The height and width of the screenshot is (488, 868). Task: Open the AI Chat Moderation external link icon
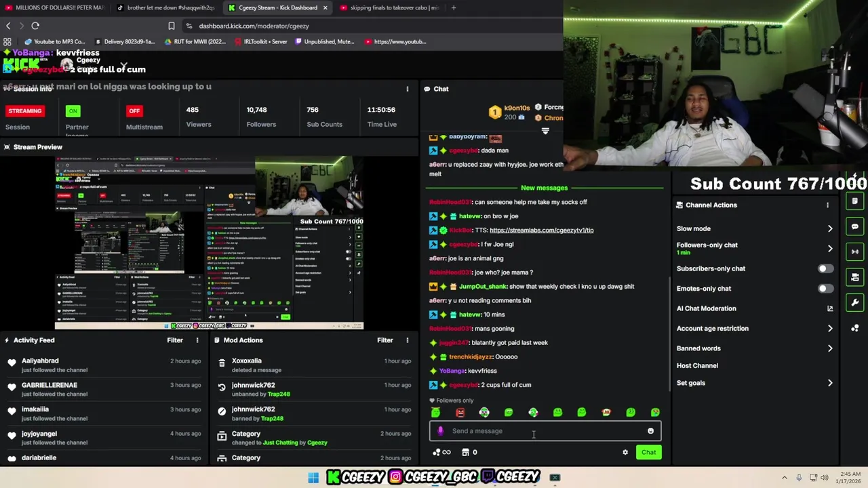coord(830,308)
